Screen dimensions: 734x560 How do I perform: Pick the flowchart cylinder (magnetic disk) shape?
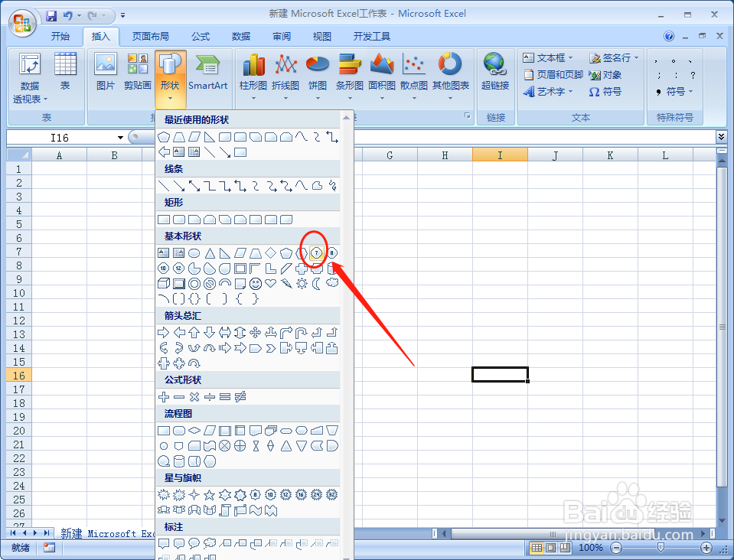coord(179,462)
